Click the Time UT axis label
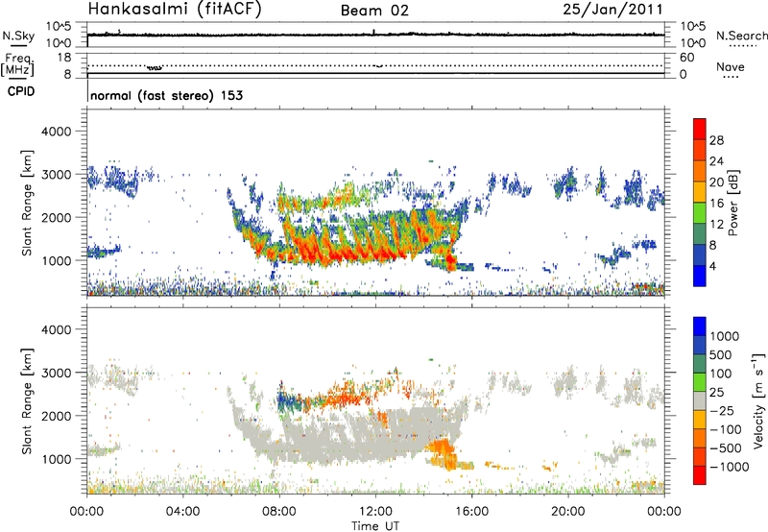Viewport: 768px width, 532px height. [x=375, y=525]
